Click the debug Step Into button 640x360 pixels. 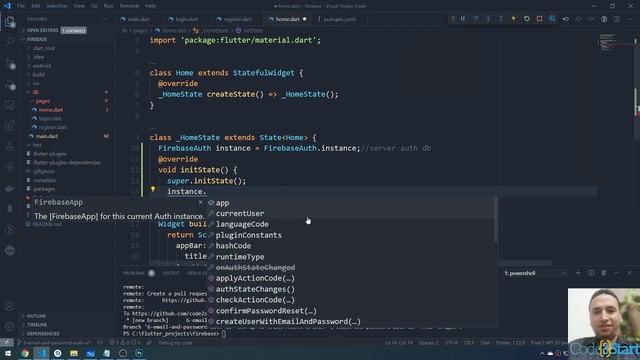point(488,19)
